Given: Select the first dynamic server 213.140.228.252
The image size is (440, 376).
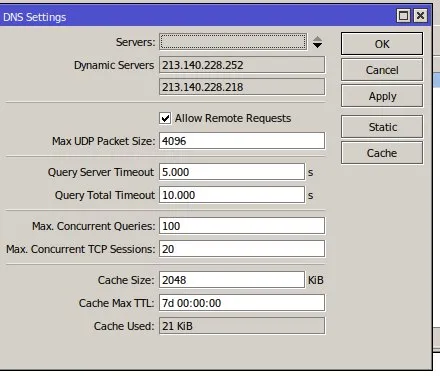Looking at the screenshot, I should coord(242,65).
